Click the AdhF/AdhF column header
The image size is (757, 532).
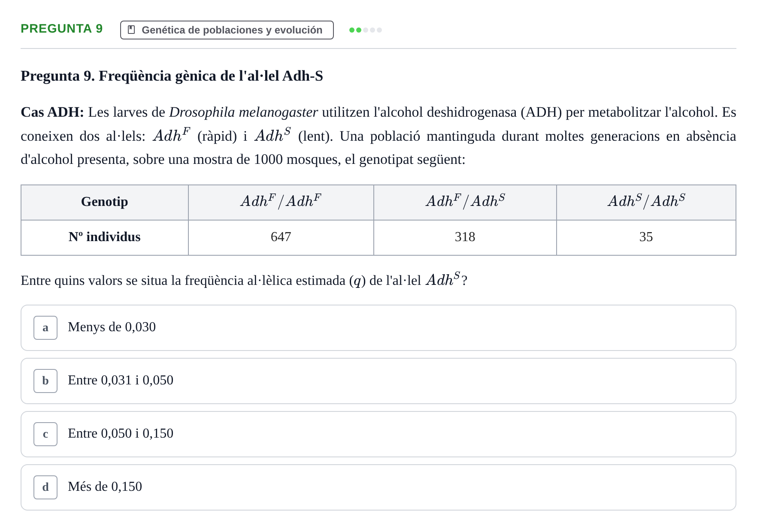coord(281,202)
